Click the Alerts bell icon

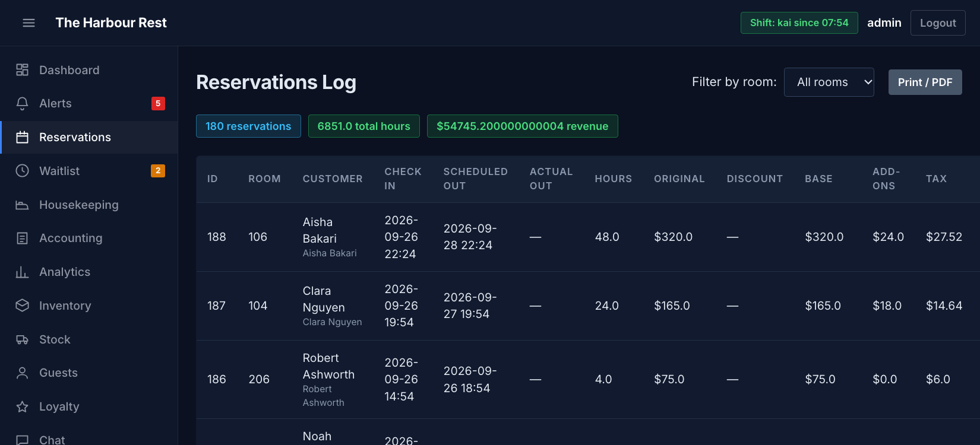point(22,103)
